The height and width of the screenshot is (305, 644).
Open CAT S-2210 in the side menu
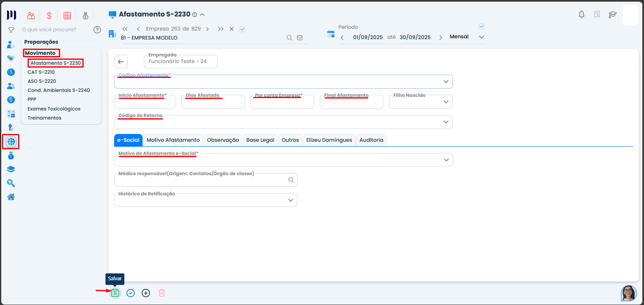coord(41,72)
